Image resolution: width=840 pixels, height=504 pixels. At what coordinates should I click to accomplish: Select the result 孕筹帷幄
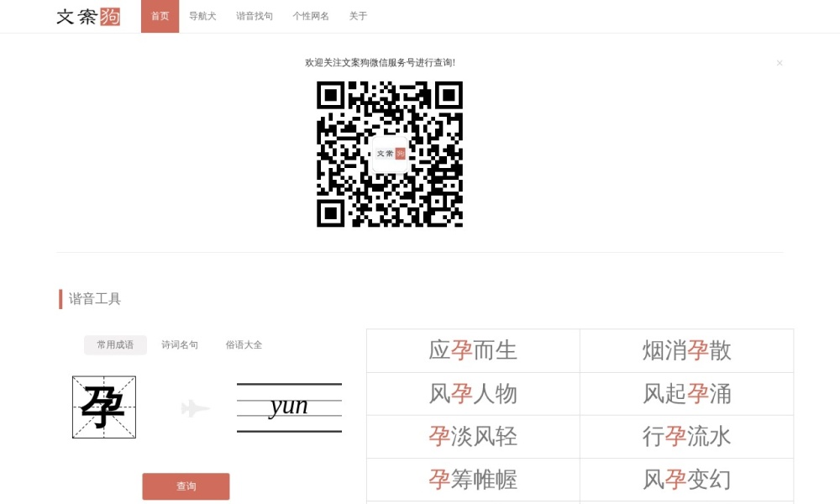[473, 480]
